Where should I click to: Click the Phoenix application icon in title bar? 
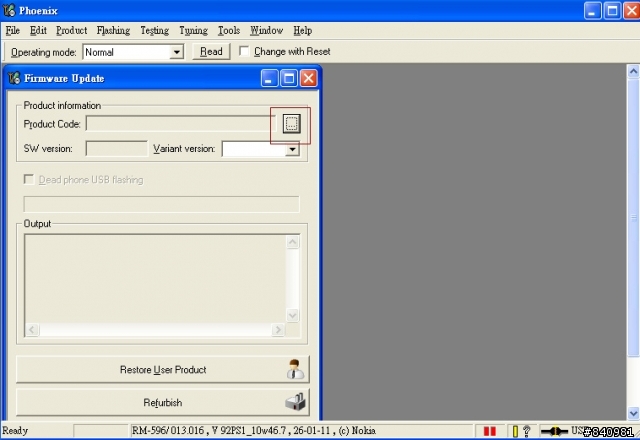(9, 10)
